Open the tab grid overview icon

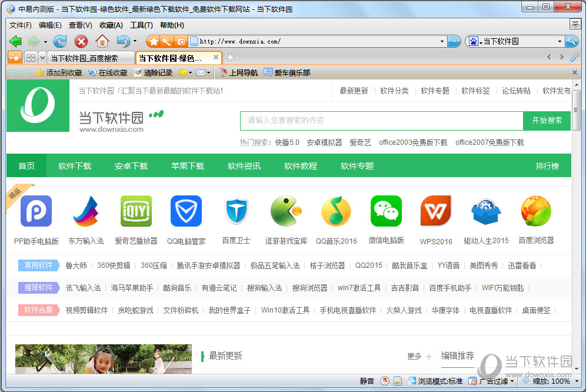pyautogui.click(x=31, y=58)
